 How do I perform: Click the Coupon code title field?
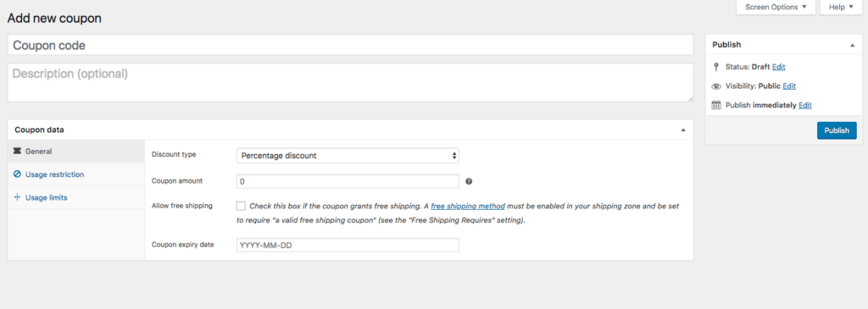point(350,46)
